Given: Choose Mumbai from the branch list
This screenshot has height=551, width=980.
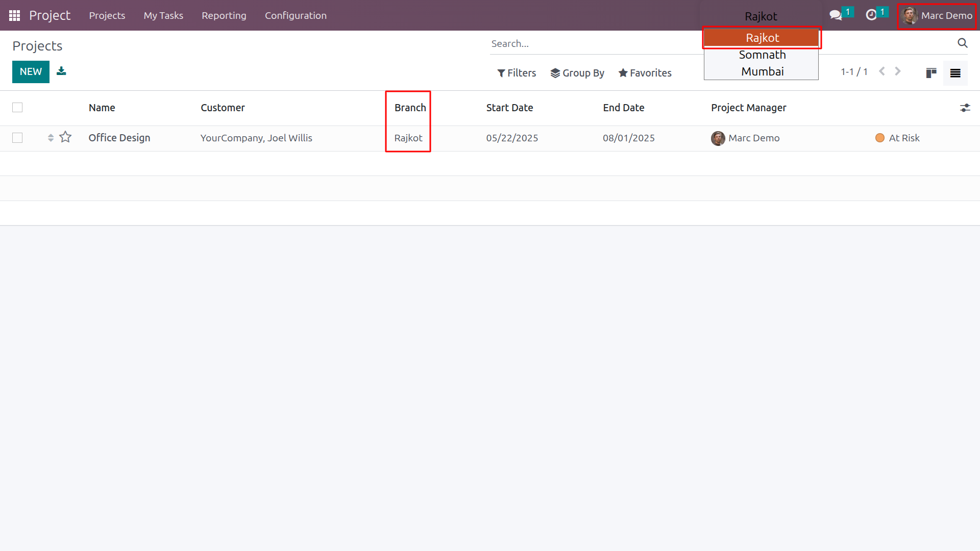Looking at the screenshot, I should (762, 71).
